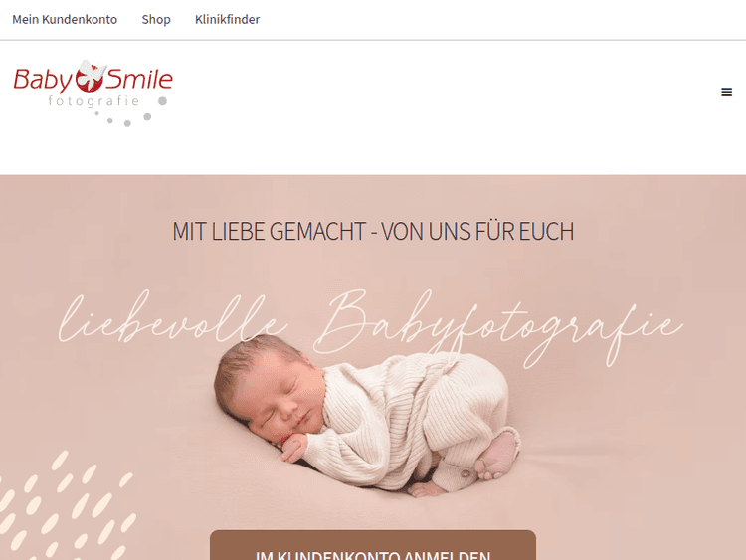Click the IM KUNDENKONTO ANMELDEN button
Screen dimensions: 746x560
373,545
